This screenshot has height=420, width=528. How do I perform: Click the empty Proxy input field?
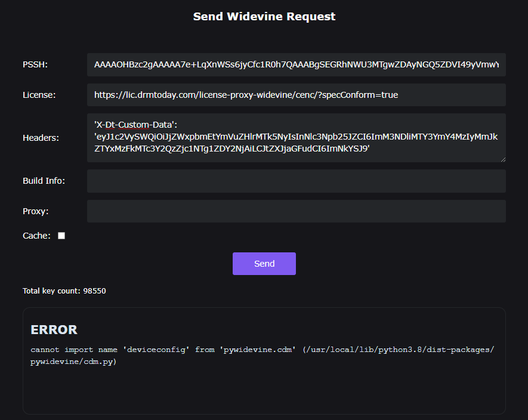296,211
